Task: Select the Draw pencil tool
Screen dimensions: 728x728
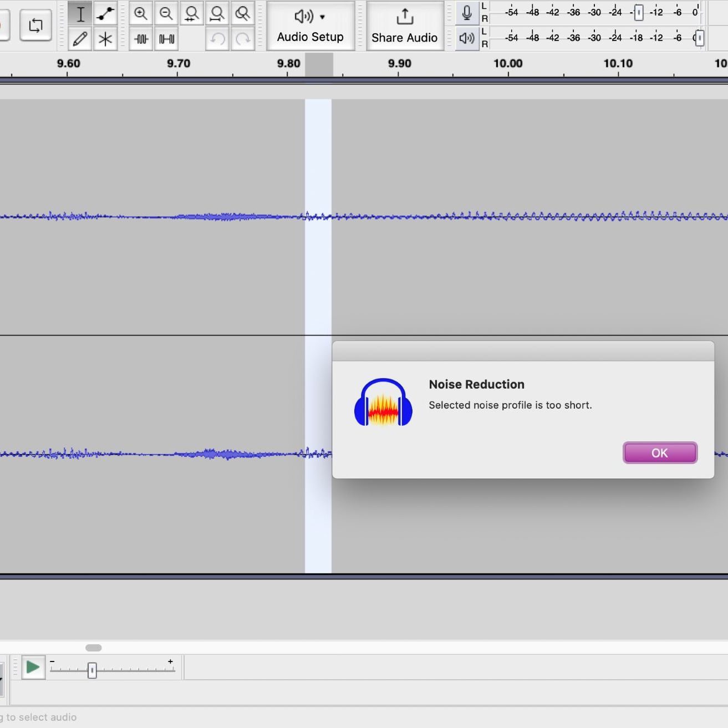Action: click(80, 39)
